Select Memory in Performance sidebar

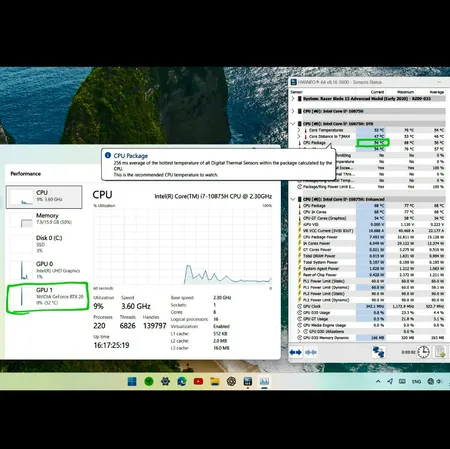pyautogui.click(x=45, y=219)
